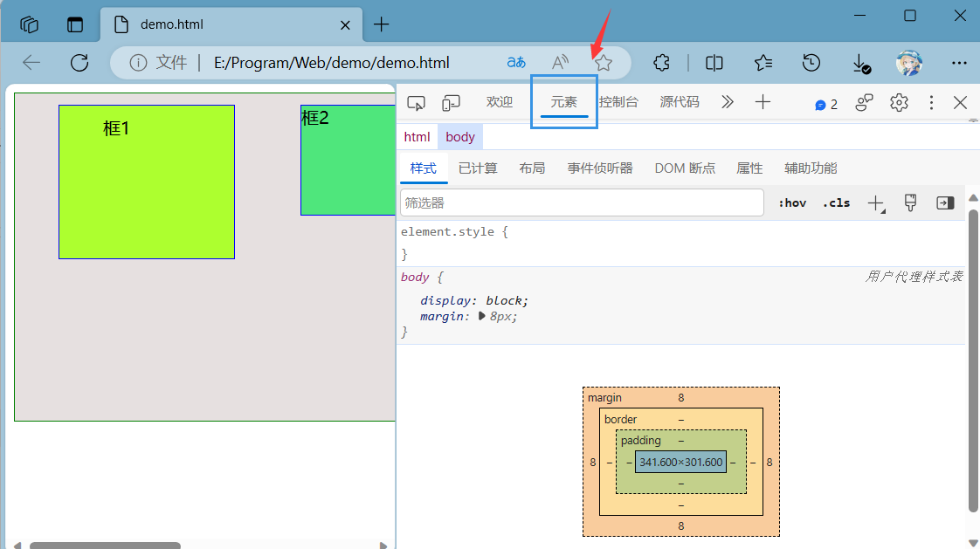Click the page horizontal scrollbar thumb
This screenshot has width=980, height=549.
(105, 546)
